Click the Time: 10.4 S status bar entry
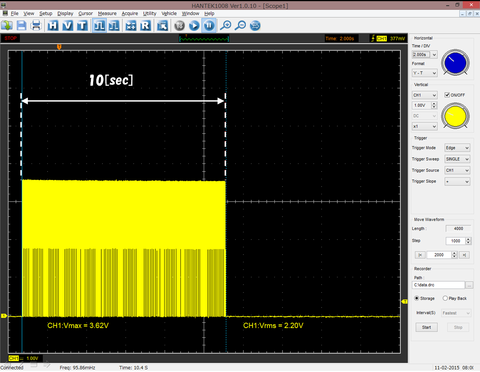Viewport: 480px width, 372px height. (133, 368)
